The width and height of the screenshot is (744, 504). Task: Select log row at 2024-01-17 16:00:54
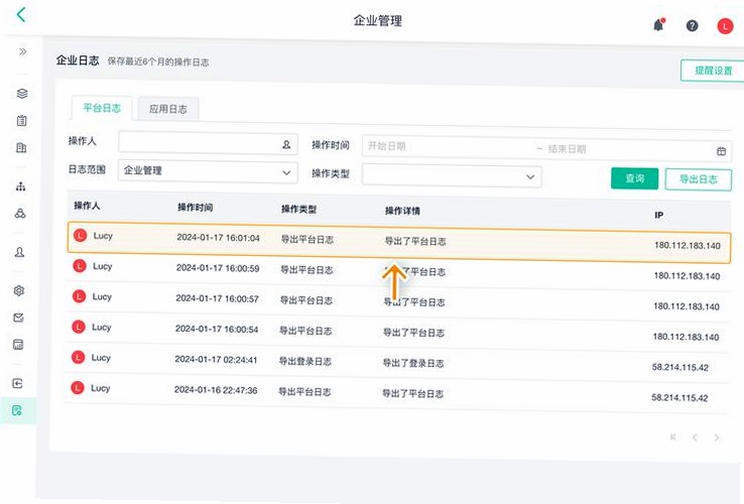397,332
